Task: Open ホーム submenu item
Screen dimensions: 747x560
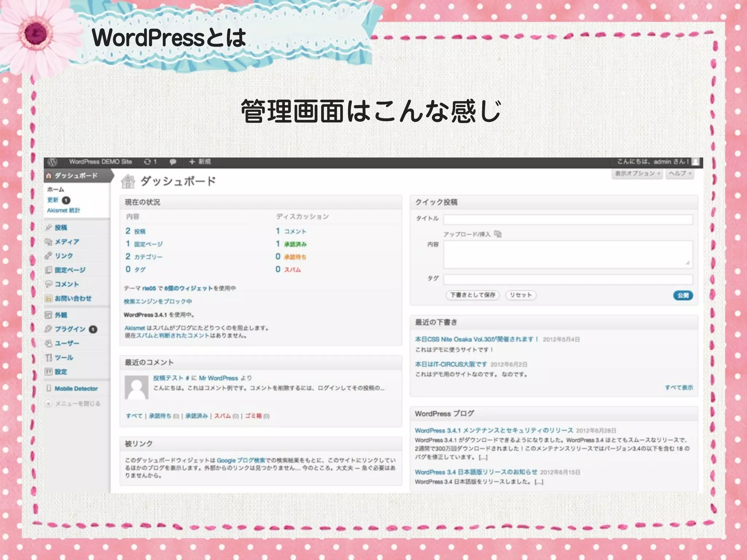Action: [x=55, y=190]
